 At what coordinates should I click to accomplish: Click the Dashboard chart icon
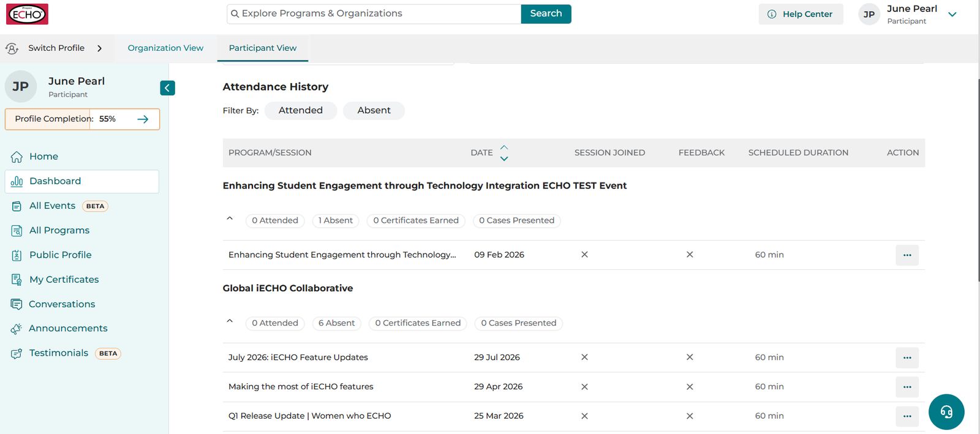coord(17,181)
